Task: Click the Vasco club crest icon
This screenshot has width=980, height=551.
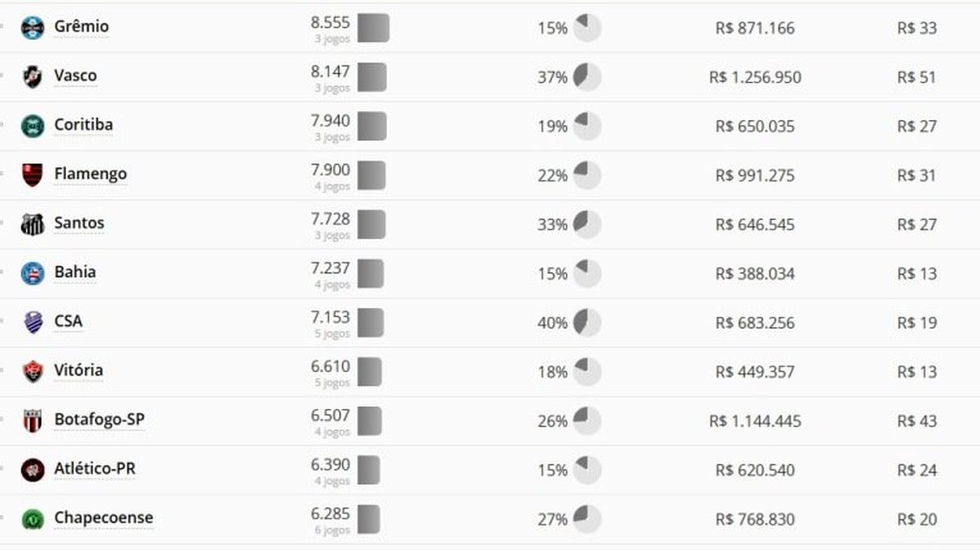Action: click(x=33, y=77)
